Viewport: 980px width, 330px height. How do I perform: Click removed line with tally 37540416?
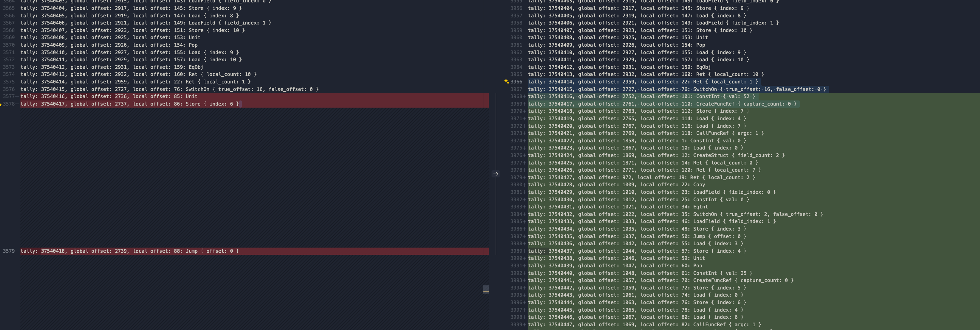click(x=109, y=97)
